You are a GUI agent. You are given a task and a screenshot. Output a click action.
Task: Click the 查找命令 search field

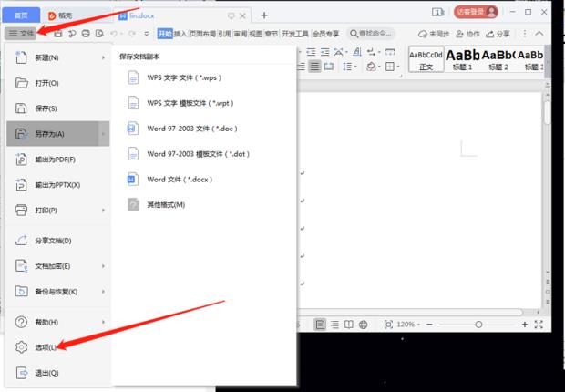[371, 34]
